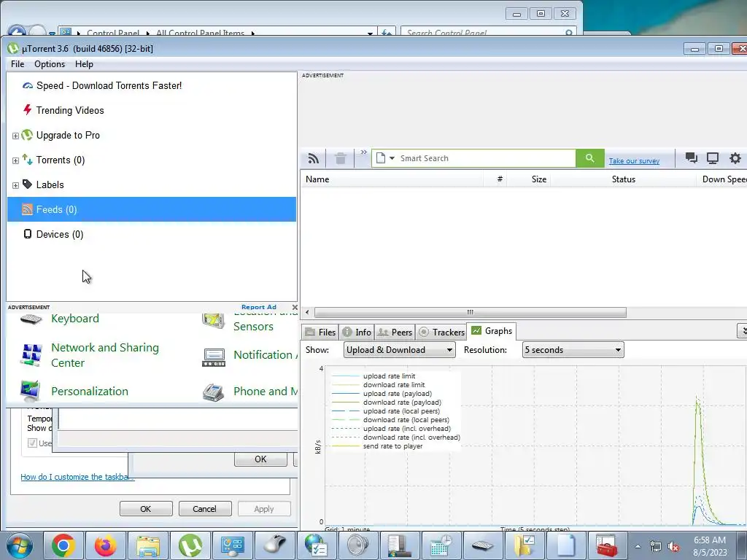Open Network and Sharing Center in Control Panel
Screen dimensions: 747x560
[x=105, y=355]
